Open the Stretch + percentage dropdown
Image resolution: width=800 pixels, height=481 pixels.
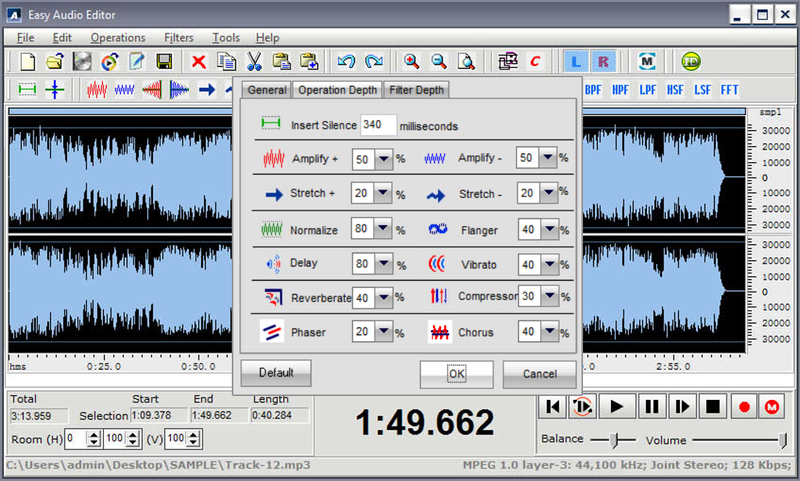(383, 193)
